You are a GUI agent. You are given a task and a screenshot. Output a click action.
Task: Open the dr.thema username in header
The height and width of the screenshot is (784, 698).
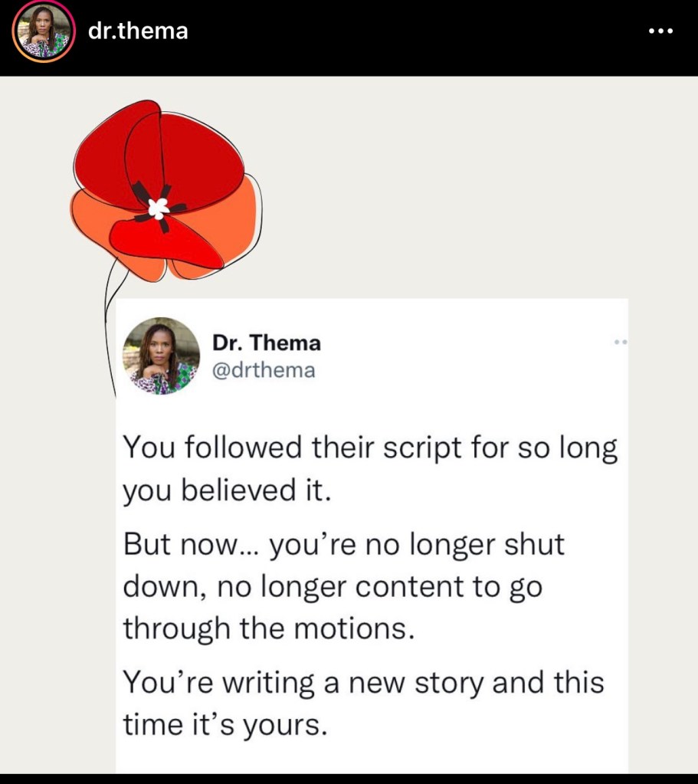pyautogui.click(x=138, y=31)
